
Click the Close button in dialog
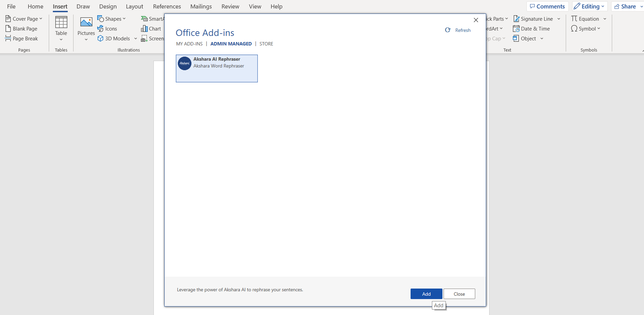coord(459,294)
